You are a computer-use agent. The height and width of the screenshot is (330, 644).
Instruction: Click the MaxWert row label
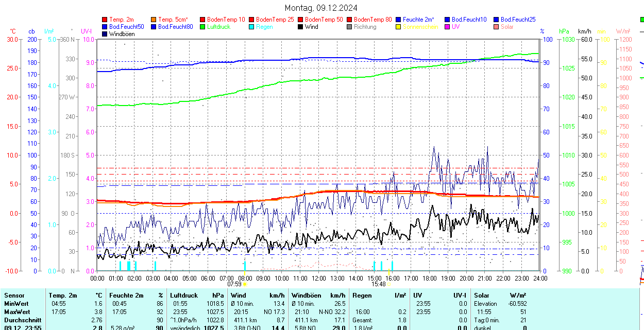click(17, 312)
